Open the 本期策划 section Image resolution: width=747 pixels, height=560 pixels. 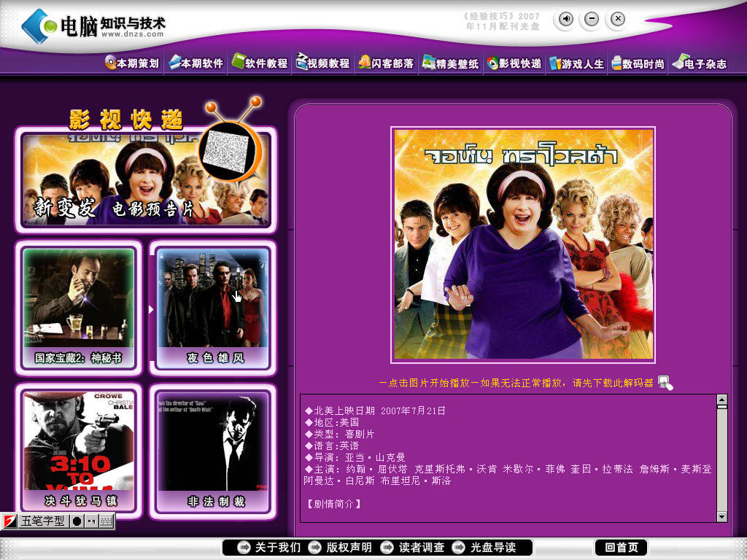(132, 63)
